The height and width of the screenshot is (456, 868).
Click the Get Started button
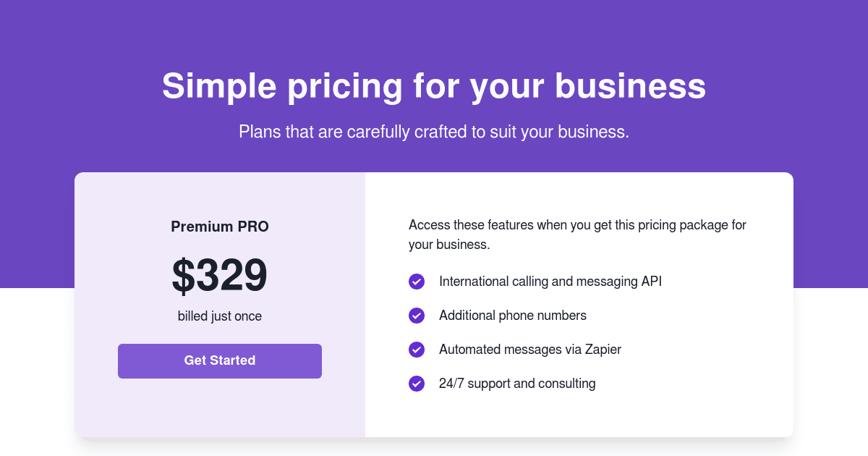click(220, 360)
